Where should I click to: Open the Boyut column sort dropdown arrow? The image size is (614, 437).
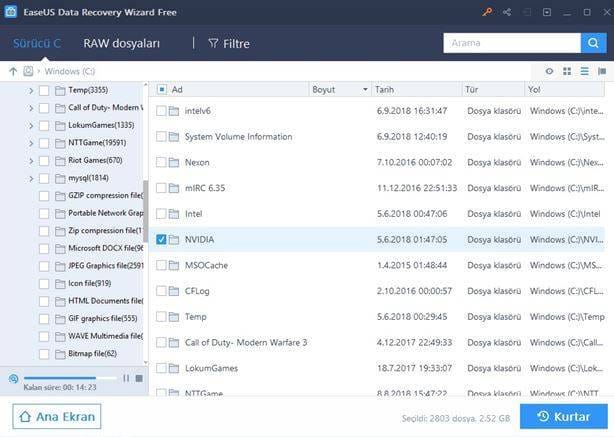pos(365,89)
